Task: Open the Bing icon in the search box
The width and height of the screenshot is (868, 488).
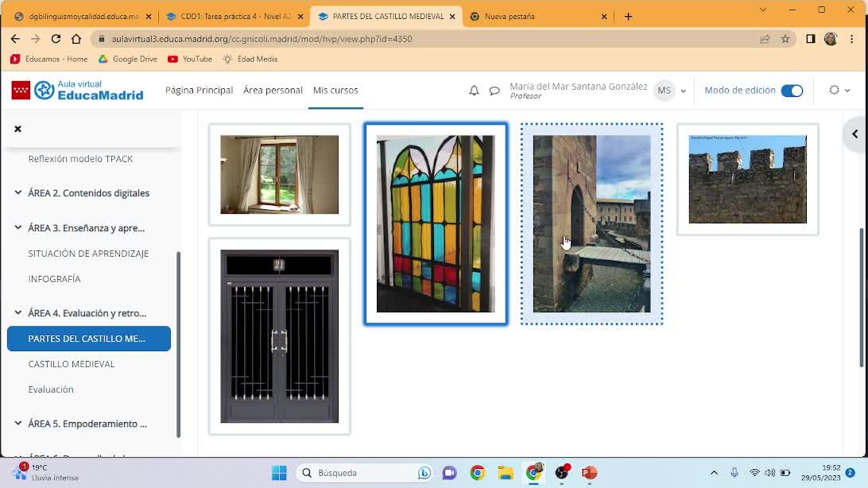Action: [424, 473]
